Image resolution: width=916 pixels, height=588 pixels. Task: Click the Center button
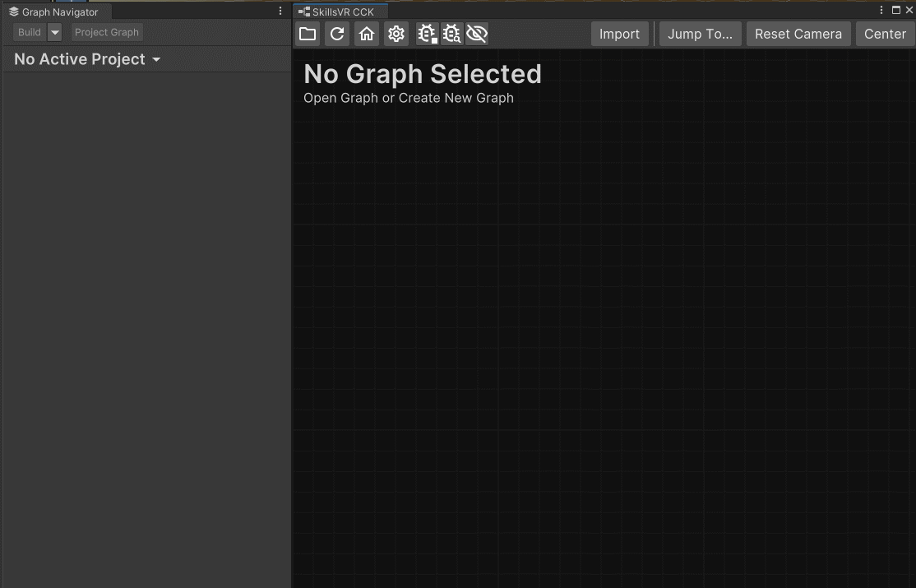pyautogui.click(x=885, y=34)
